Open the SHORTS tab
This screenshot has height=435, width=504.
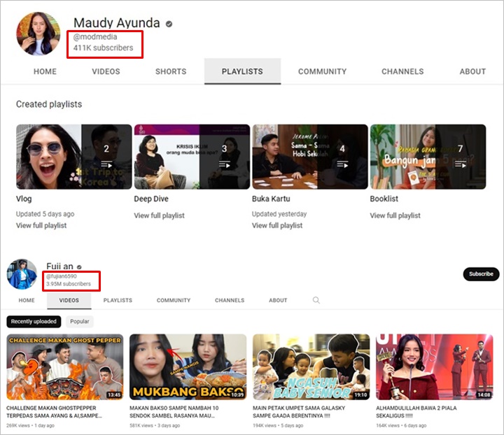click(171, 71)
